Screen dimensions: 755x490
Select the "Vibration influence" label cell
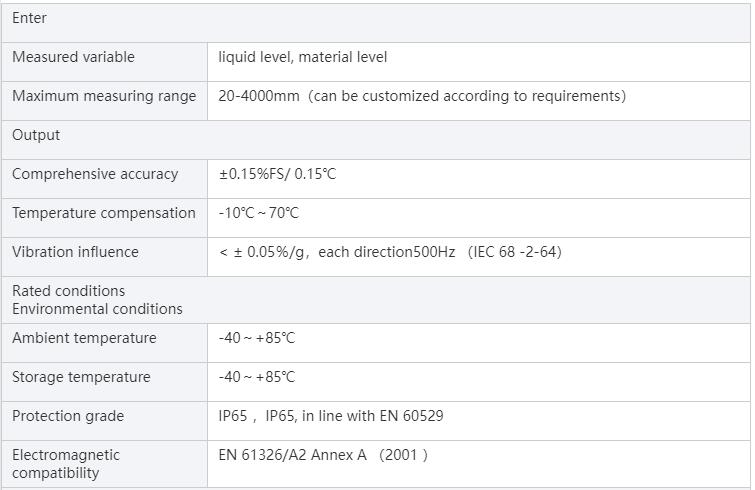coord(75,252)
